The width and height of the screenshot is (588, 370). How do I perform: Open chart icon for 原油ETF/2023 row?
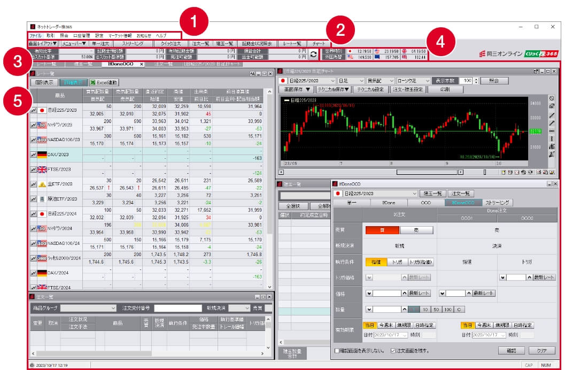[x=33, y=199]
